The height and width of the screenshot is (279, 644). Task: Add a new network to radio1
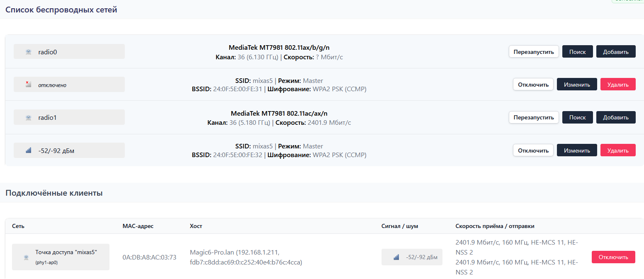coord(615,117)
